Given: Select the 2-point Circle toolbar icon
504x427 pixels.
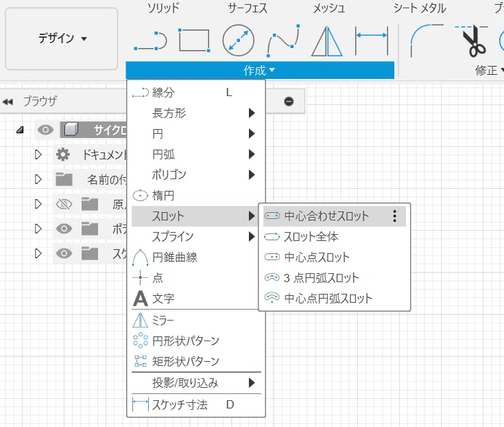Looking at the screenshot, I should (x=238, y=41).
